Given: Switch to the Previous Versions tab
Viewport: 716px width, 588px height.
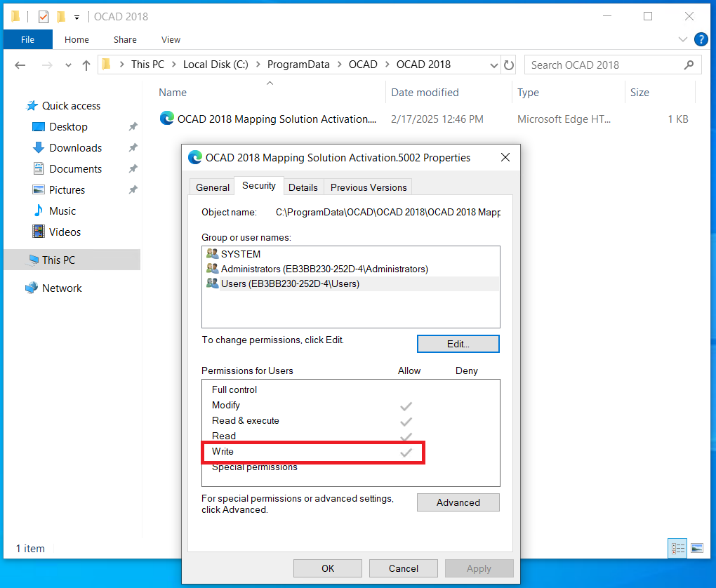Looking at the screenshot, I should [369, 187].
